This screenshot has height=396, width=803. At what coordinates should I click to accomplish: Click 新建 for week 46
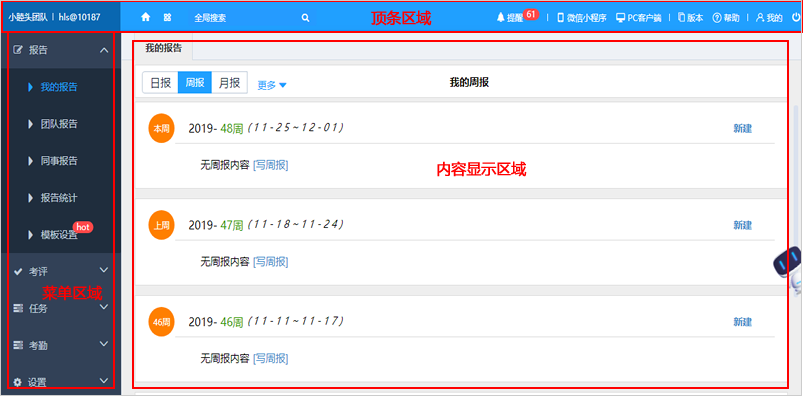pyautogui.click(x=743, y=322)
